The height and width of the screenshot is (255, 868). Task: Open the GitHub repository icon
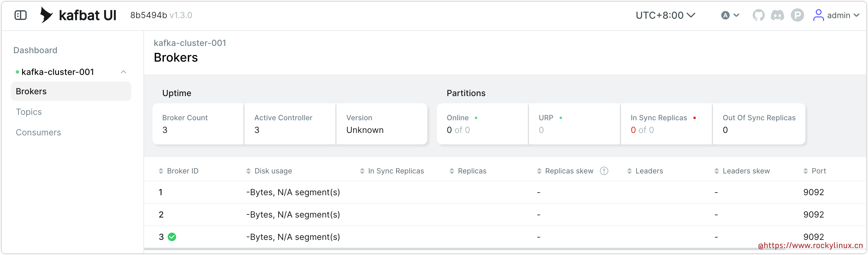[758, 15]
